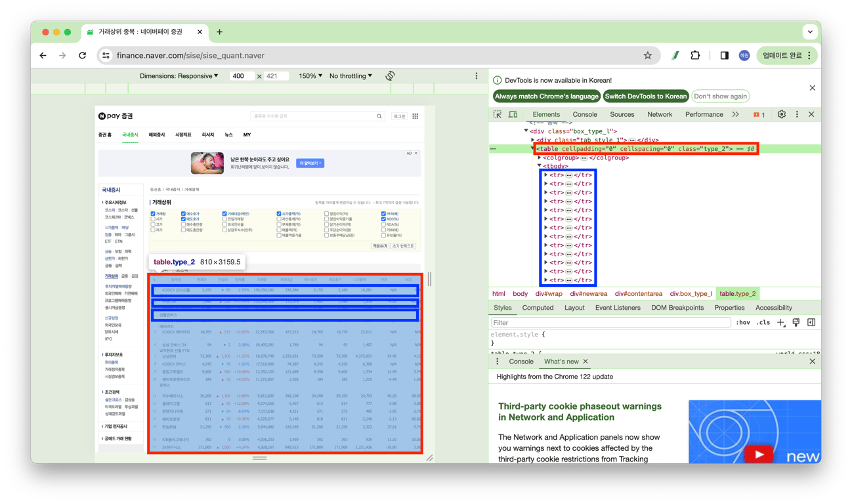Uncheck the 매도호가 checkbox
Image resolution: width=852 pixels, height=504 pixels.
click(x=183, y=219)
